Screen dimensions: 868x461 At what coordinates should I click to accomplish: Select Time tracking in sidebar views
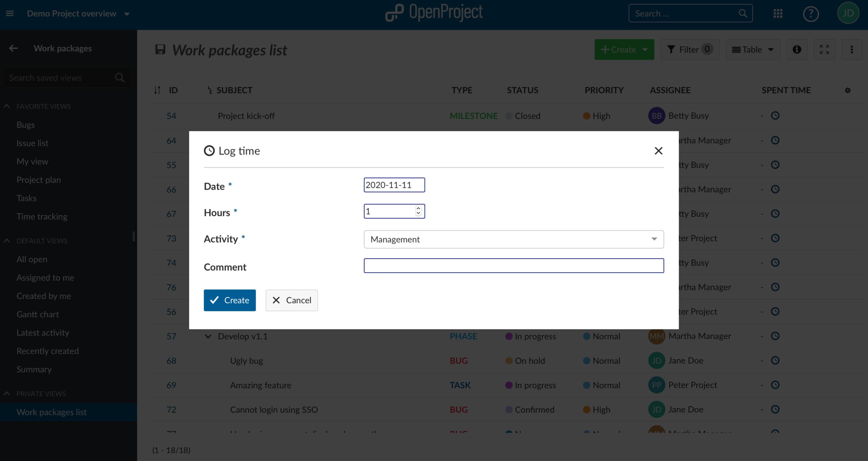(42, 216)
